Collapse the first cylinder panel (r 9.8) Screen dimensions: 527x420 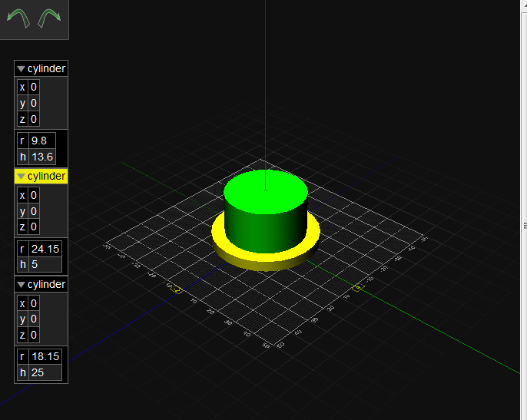(x=21, y=69)
